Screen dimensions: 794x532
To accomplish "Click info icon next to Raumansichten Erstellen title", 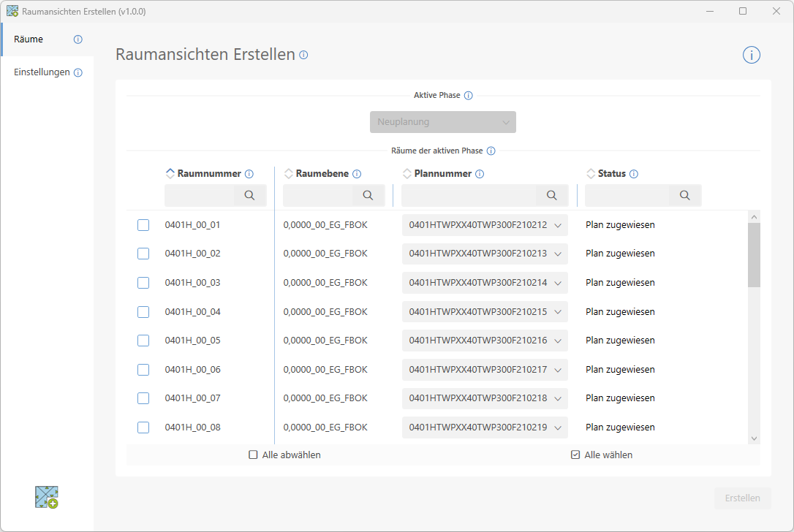I will pyautogui.click(x=303, y=55).
